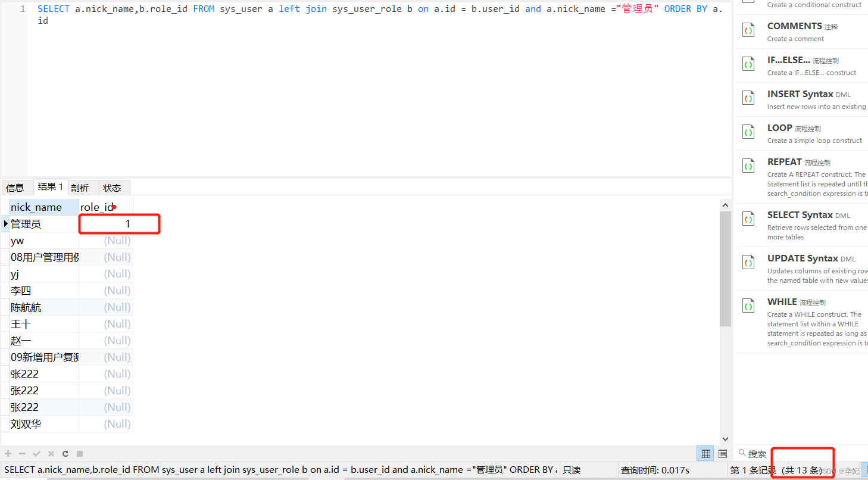This screenshot has height=480, width=868.
Task: Select the (Null) role_id cell for yw
Action: [x=106, y=241]
